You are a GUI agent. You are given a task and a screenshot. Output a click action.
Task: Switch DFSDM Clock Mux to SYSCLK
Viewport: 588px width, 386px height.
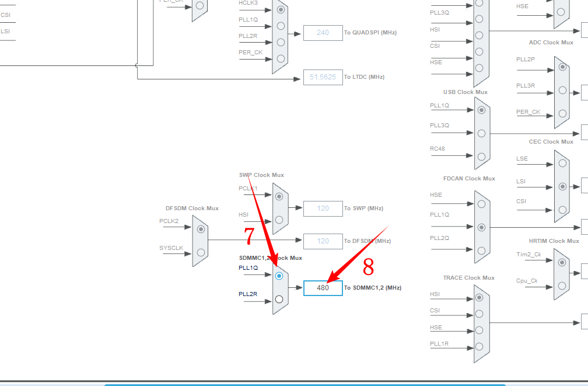(201, 252)
